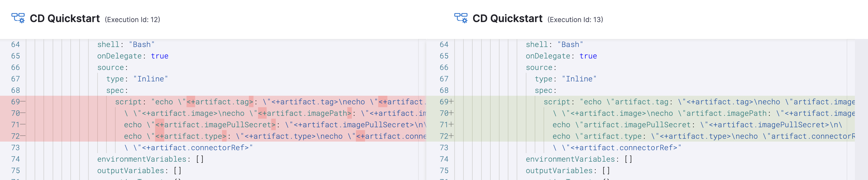Click "outputVariables: []" in the left pane
This screenshot has height=180, width=868.
click(139, 171)
